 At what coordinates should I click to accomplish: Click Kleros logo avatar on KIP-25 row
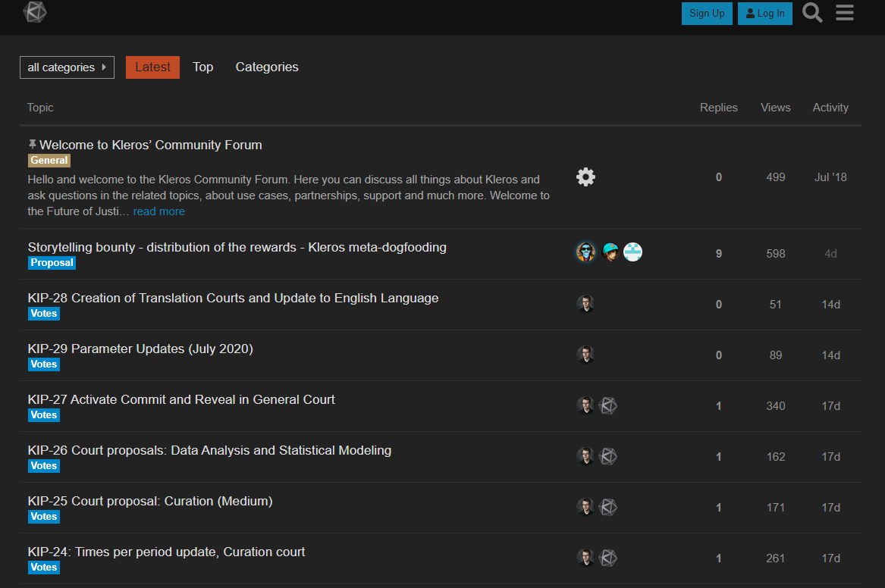(x=608, y=507)
